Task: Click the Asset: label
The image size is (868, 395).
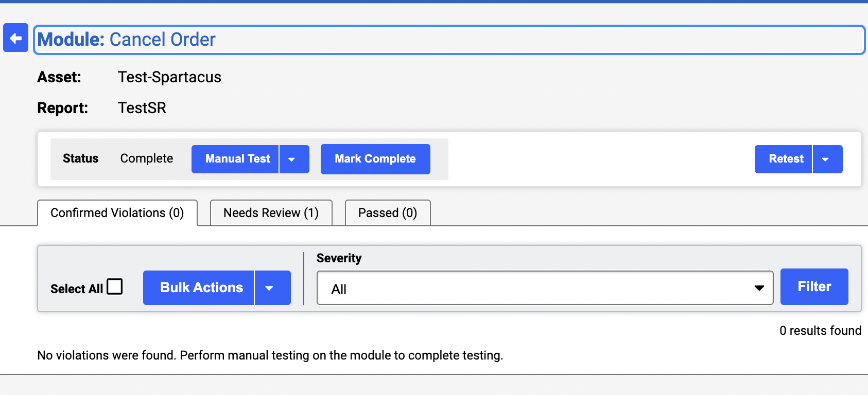Action: 59,77
